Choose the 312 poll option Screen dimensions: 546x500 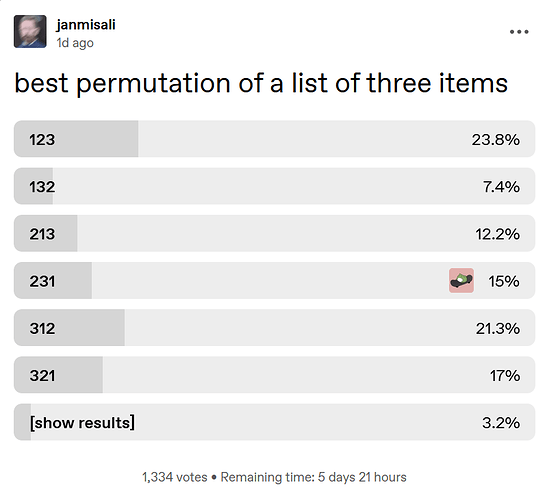coord(274,328)
